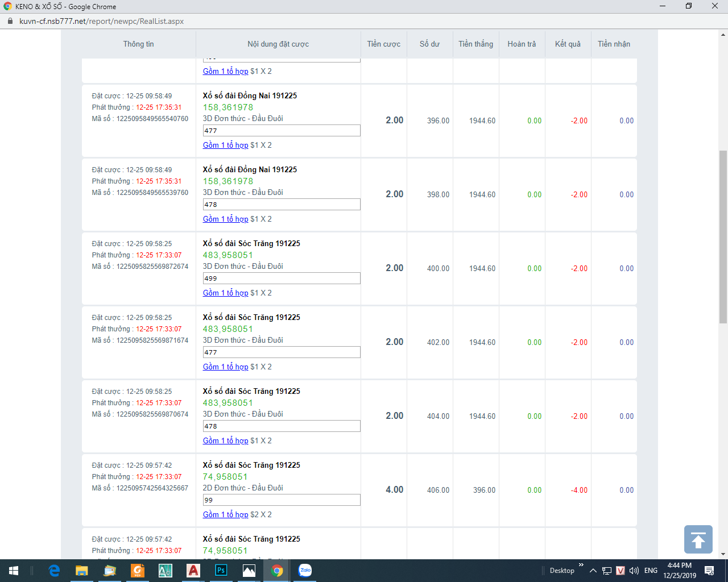
Task: Launch Photoshop from the taskbar
Action: [x=221, y=571]
